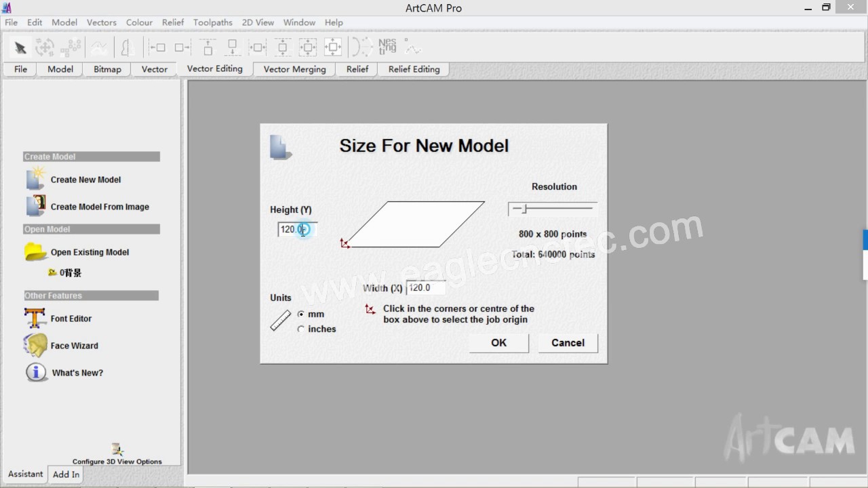
Task: Set job origin at box centre
Action: point(415,224)
